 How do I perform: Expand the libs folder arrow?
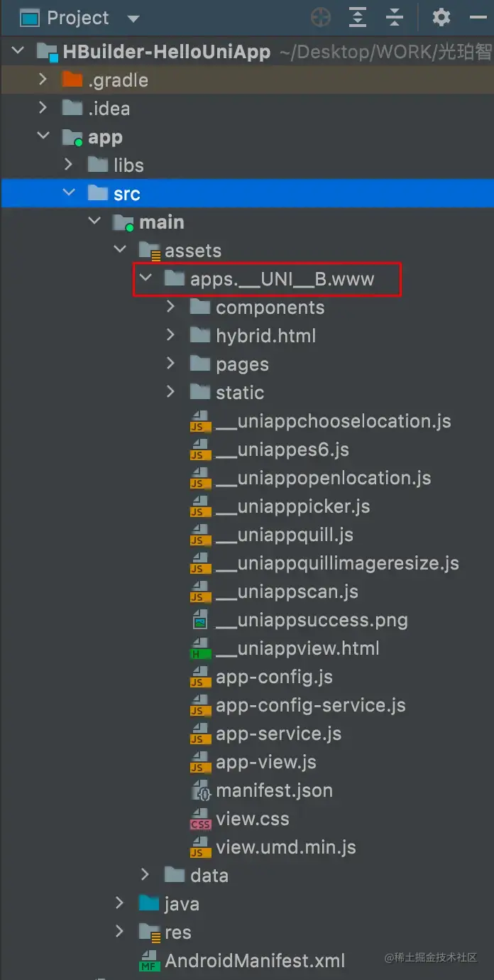click(x=68, y=165)
